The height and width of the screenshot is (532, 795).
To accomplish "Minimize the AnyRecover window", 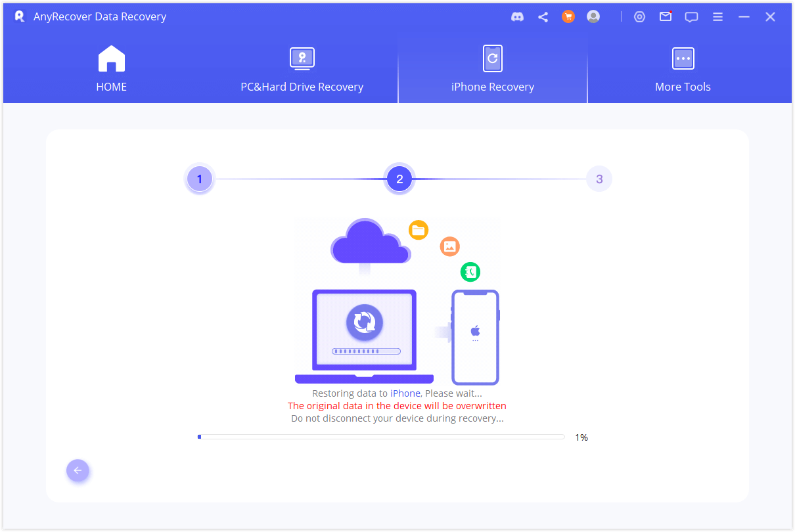I will pos(744,17).
